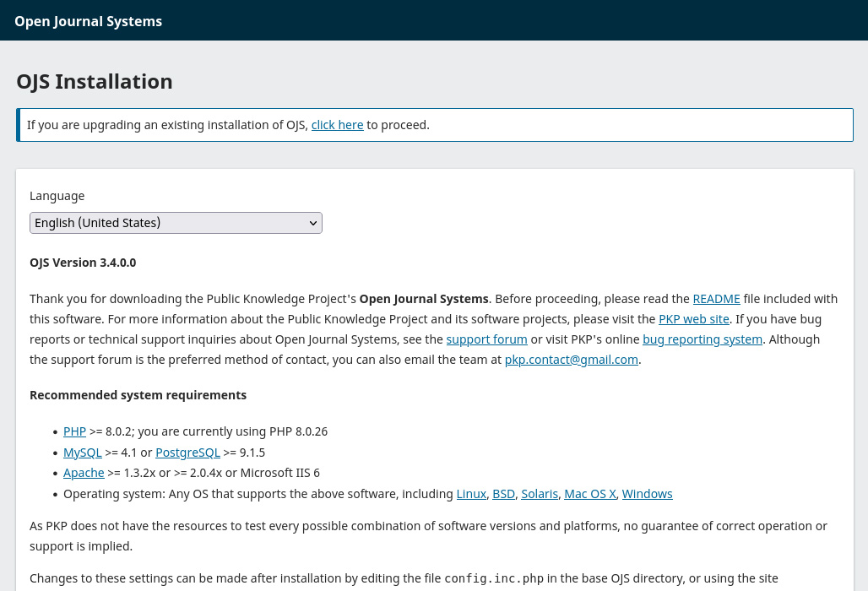868x591 pixels.
Task: Follow the MySQL link
Action: [x=82, y=453]
